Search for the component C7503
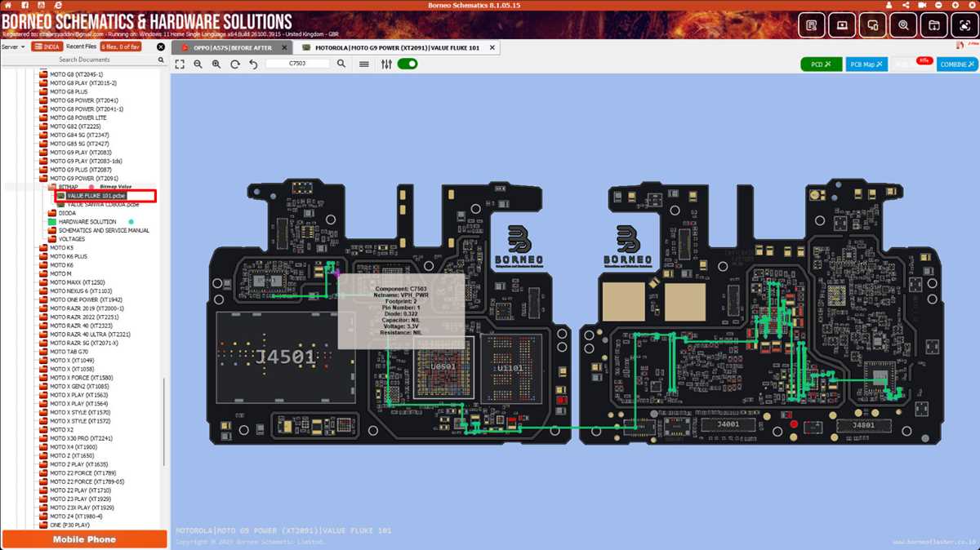The image size is (980, 550). pyautogui.click(x=342, y=64)
